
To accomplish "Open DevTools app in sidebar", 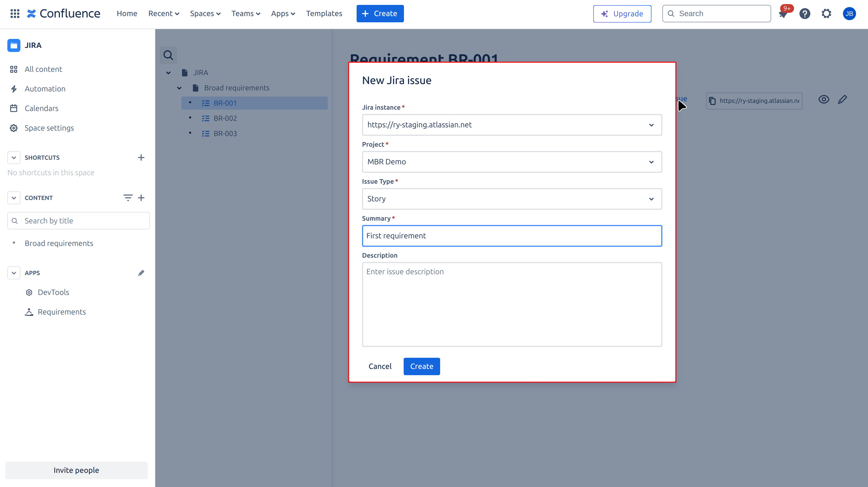I will (x=53, y=292).
